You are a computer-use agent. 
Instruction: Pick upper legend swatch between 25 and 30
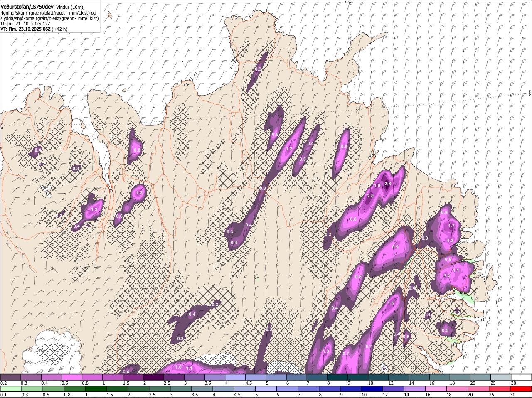501,377
